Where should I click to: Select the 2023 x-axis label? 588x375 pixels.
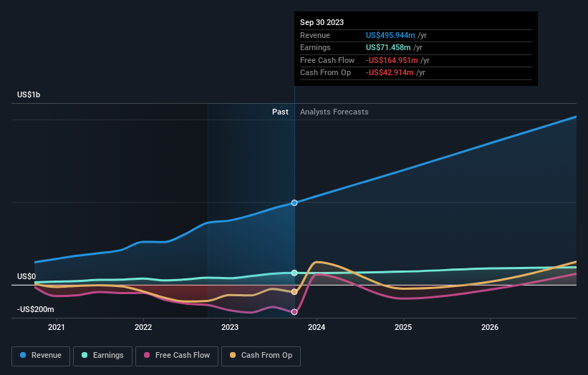pos(230,327)
